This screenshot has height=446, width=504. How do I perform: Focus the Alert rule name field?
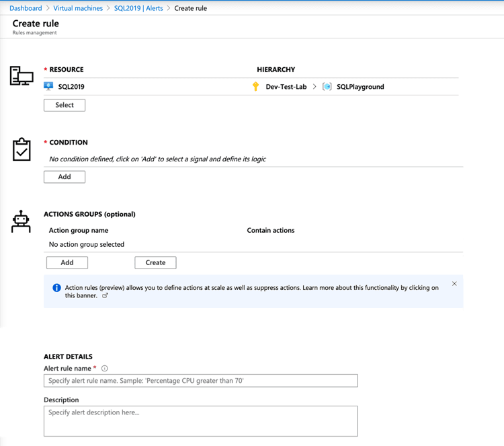tap(200, 381)
